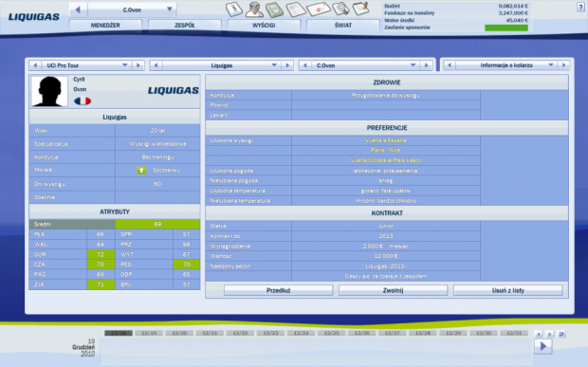Select the 12/25 date on timeline
Screen dimensions: 588x367
point(332,333)
